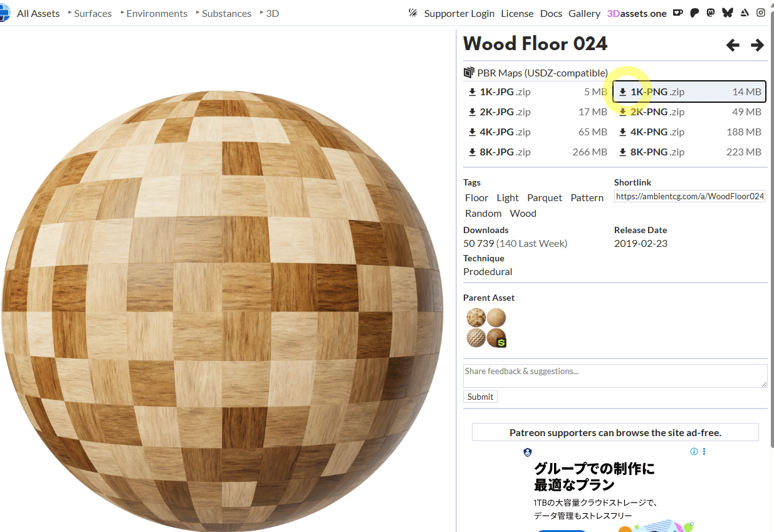Click the Prodedural technique text

[x=488, y=272]
